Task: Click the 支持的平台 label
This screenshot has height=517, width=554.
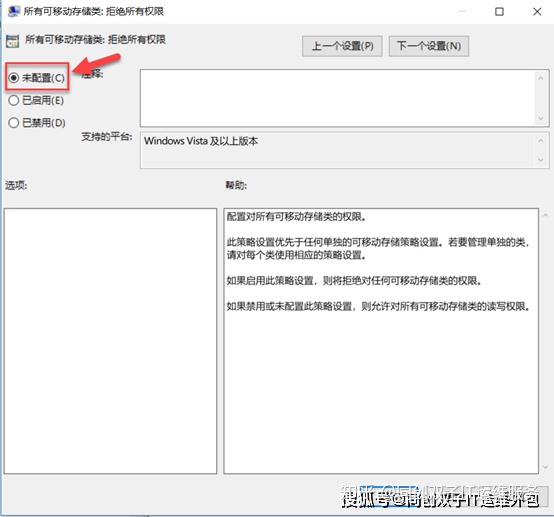Action: 107,136
